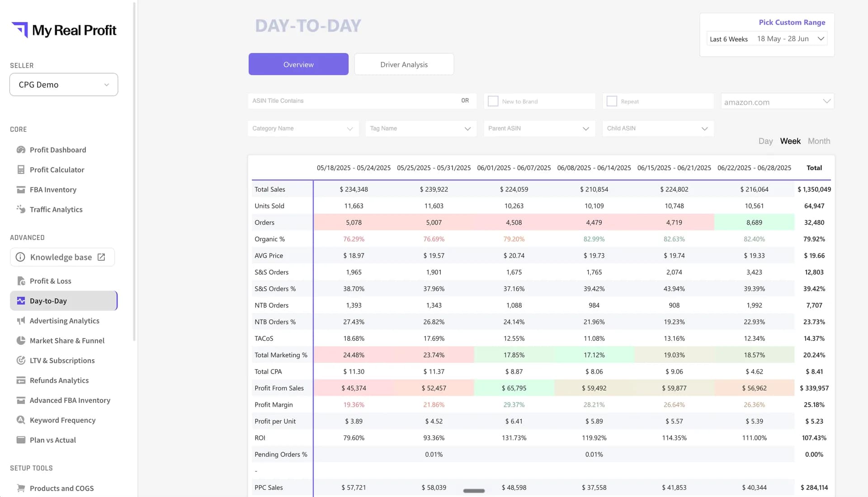Switch table granularity to Day

pos(765,141)
